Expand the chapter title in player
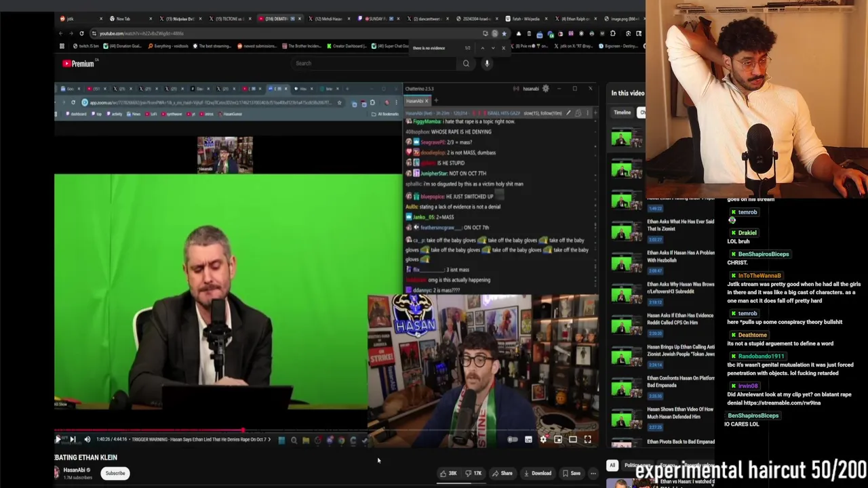 pyautogui.click(x=201, y=439)
